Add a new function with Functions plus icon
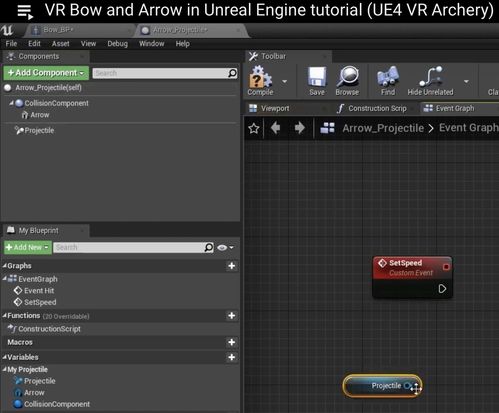Viewport: 499px width, 413px height. tap(232, 315)
